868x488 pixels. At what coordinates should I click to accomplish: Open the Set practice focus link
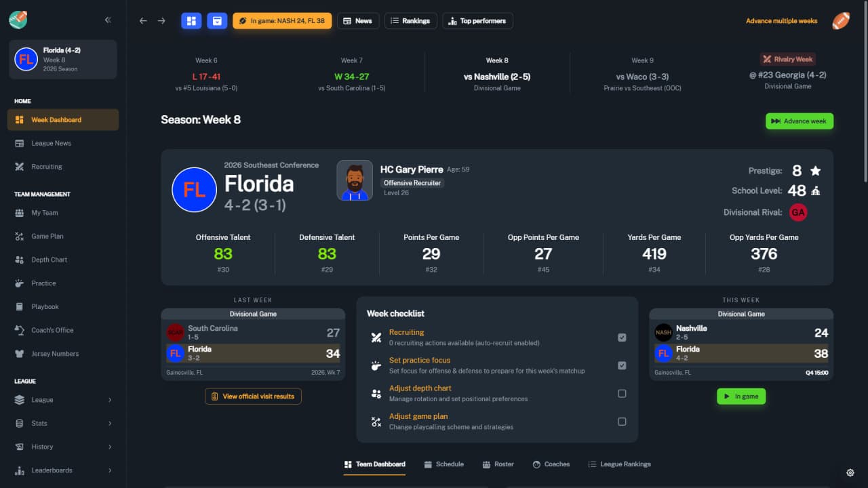click(419, 361)
